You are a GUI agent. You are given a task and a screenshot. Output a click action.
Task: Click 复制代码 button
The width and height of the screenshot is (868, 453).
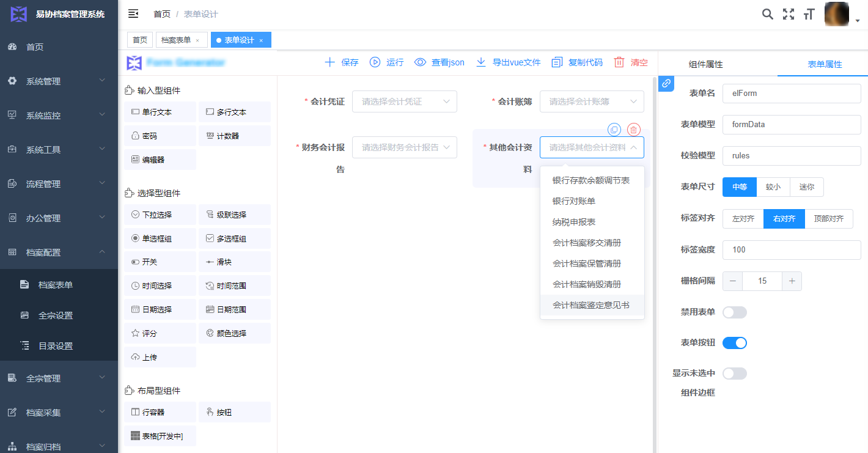(577, 62)
